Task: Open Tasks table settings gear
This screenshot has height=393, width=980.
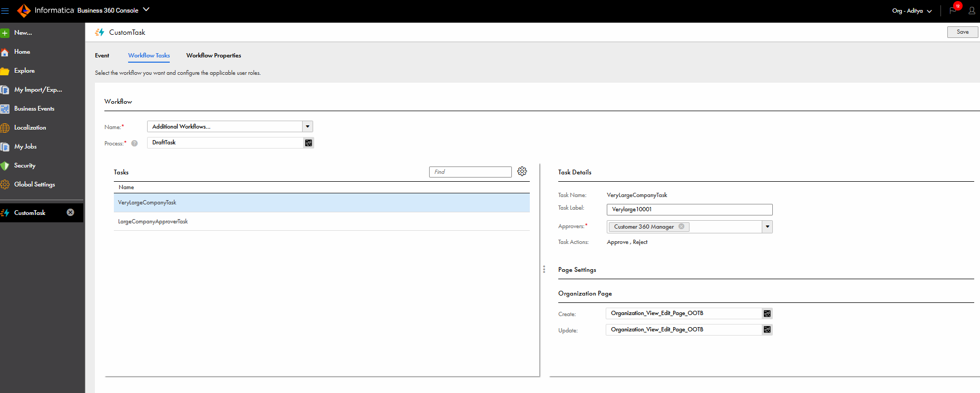Action: [x=522, y=171]
